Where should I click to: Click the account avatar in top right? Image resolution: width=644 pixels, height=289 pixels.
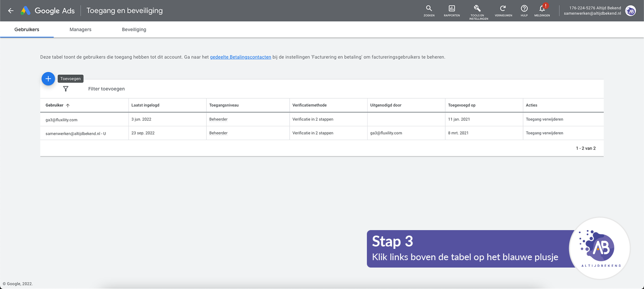(630, 11)
